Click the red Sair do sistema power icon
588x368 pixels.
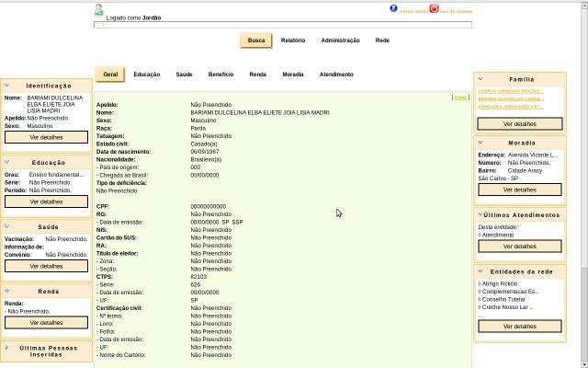click(434, 8)
